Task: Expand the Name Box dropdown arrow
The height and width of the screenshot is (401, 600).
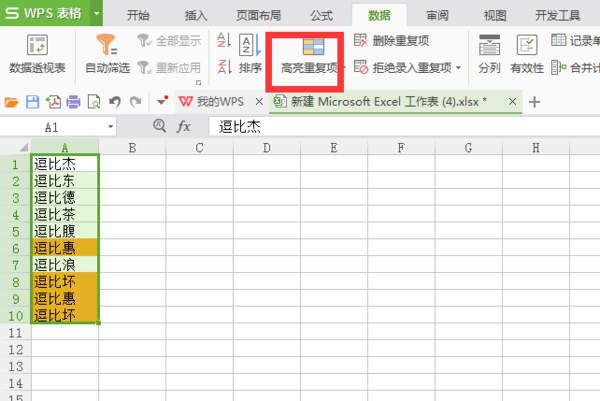Action: (110, 127)
